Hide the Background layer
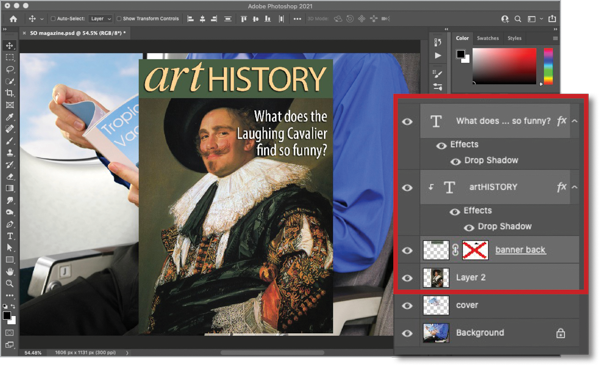Viewport: 600px width, 366px height. pos(407,333)
